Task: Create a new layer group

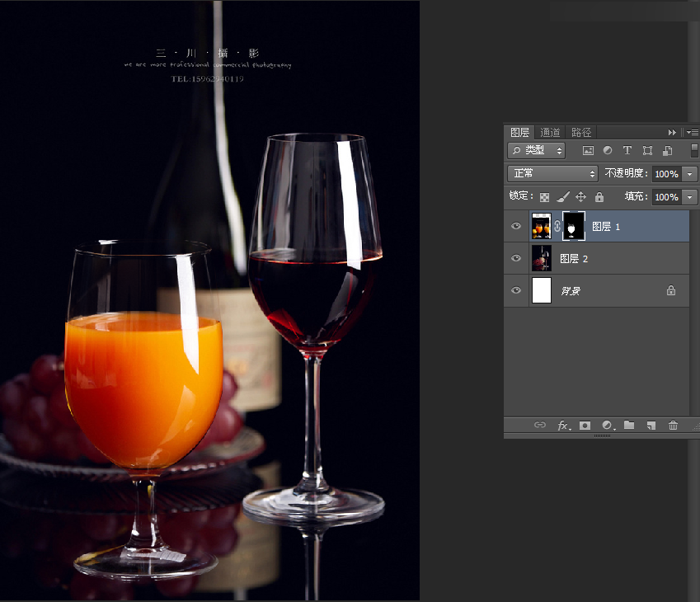Action: pyautogui.click(x=629, y=426)
